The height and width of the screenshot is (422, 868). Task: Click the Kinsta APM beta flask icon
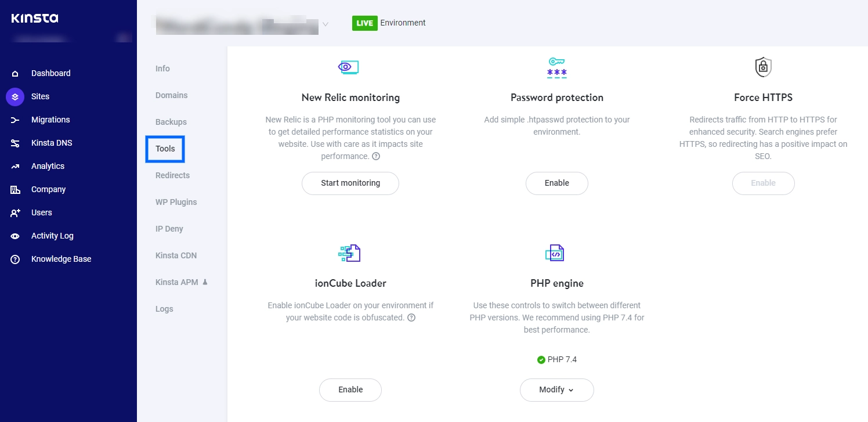tap(205, 282)
